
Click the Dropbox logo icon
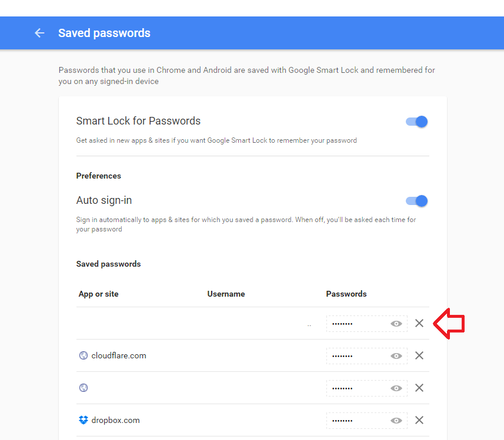(84, 420)
